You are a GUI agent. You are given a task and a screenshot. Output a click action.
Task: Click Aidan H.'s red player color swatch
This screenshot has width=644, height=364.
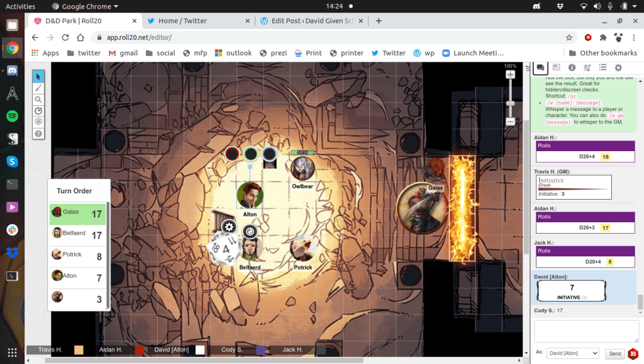coord(140,350)
